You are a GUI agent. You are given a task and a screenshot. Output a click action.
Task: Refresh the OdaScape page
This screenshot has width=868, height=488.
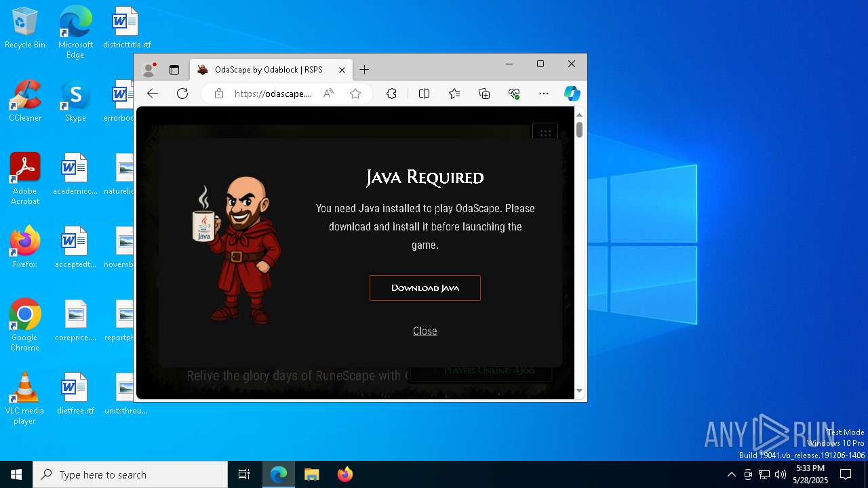pos(182,94)
